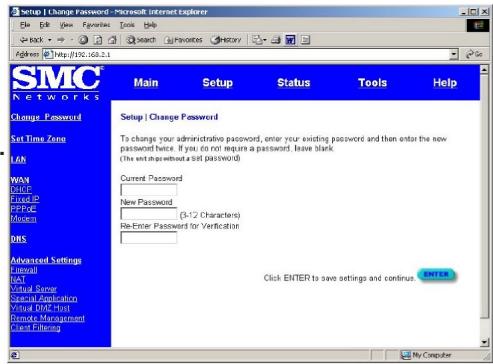This screenshot has width=493, height=364.
Task: Click the scrollbar up arrow
Action: [x=484, y=69]
